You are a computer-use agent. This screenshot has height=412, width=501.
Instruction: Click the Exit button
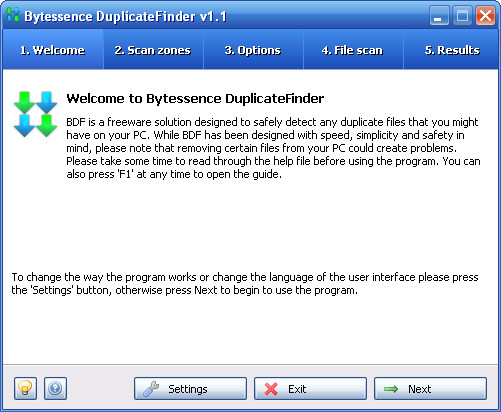(310, 389)
